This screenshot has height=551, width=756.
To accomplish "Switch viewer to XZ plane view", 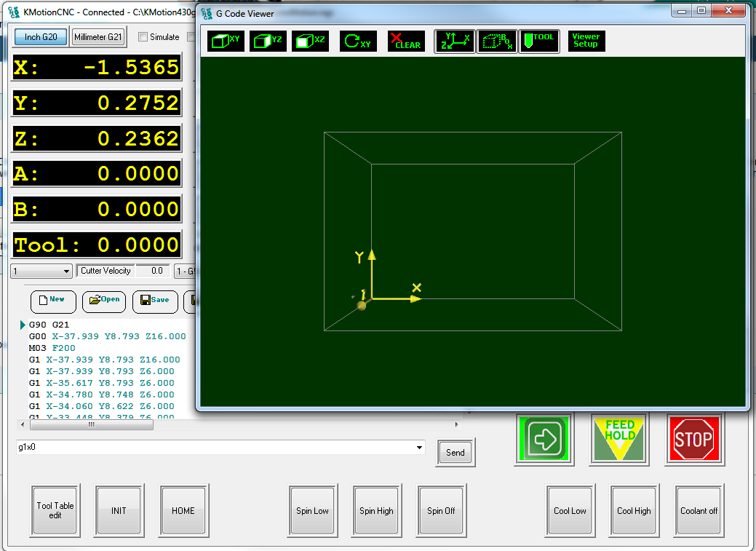I will (310, 41).
